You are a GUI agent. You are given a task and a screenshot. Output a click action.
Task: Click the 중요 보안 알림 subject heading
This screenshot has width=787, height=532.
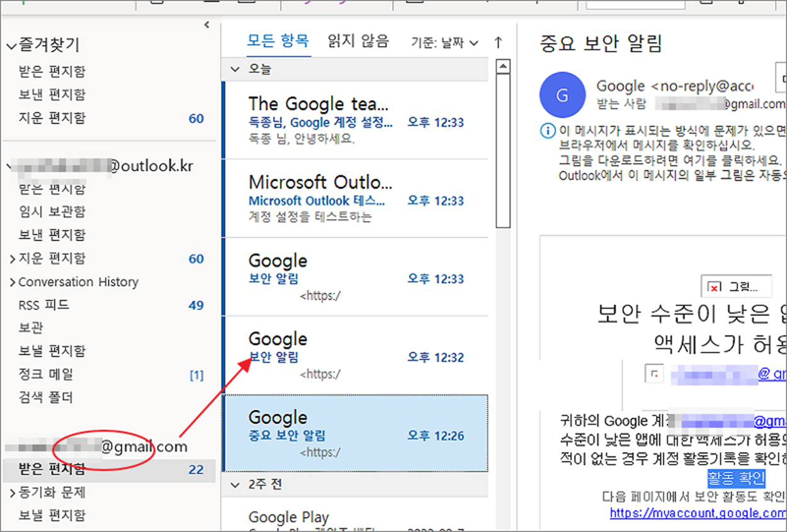601,43
